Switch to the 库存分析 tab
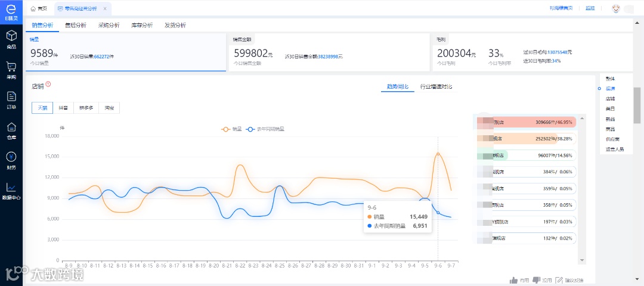The image size is (644, 286). pos(142,25)
